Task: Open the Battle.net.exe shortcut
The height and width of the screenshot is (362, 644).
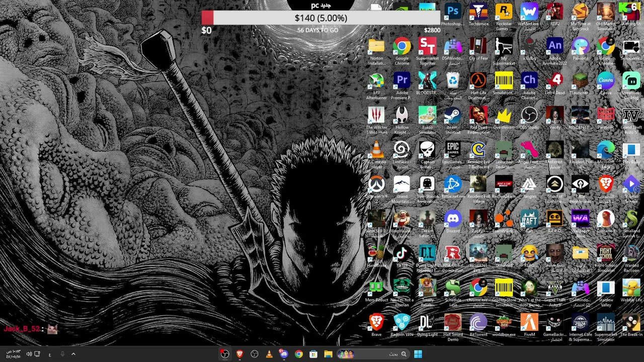Action: pos(453,188)
